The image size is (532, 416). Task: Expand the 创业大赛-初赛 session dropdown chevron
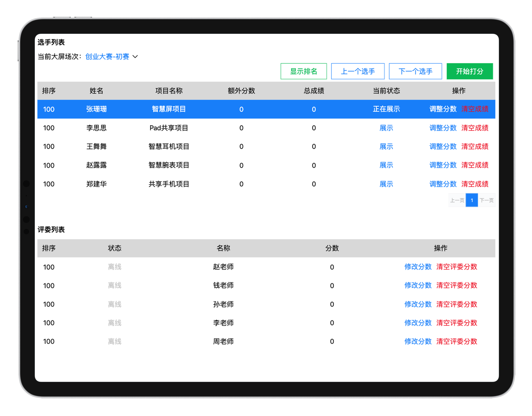135,57
